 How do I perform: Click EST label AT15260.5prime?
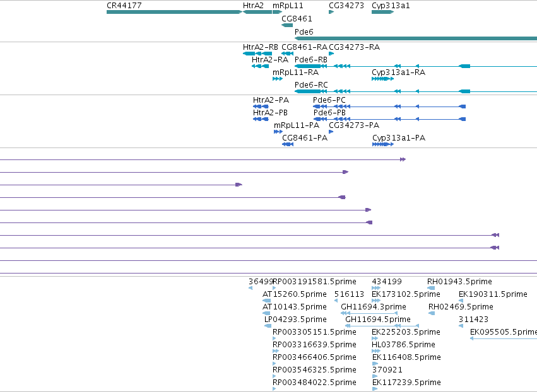click(x=295, y=294)
